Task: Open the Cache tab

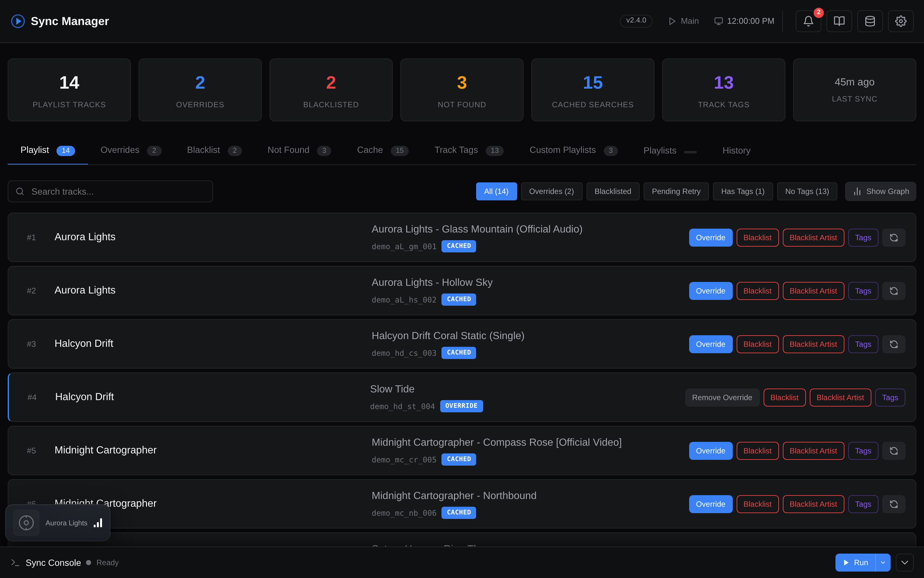Action: pos(382,150)
